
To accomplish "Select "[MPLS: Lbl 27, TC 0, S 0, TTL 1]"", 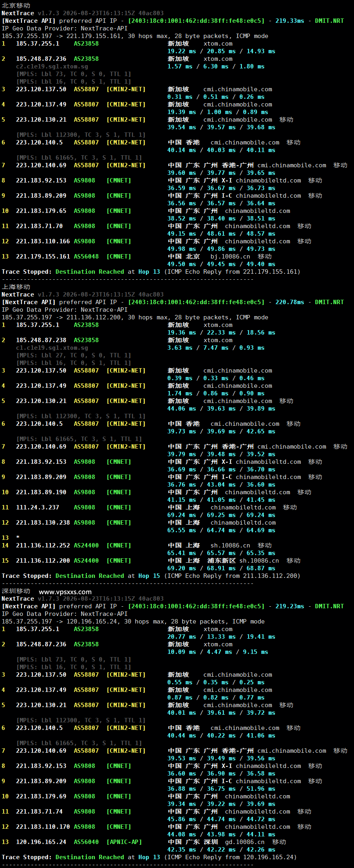I will click(x=74, y=355).
